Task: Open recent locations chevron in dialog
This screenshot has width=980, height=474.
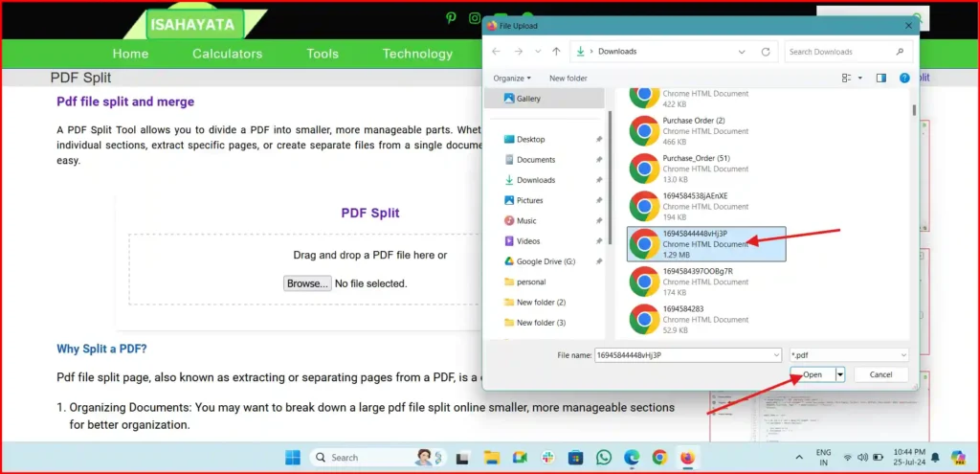Action: 538,52
